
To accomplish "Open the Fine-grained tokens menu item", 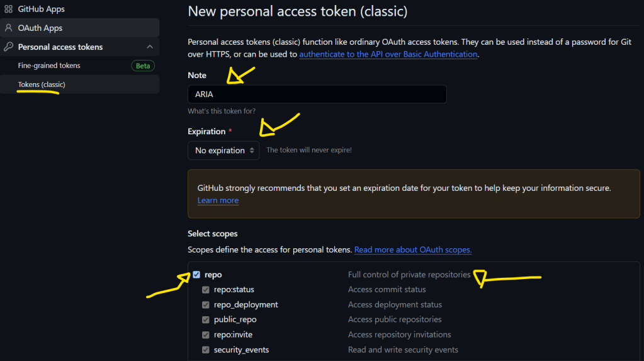I will (49, 66).
